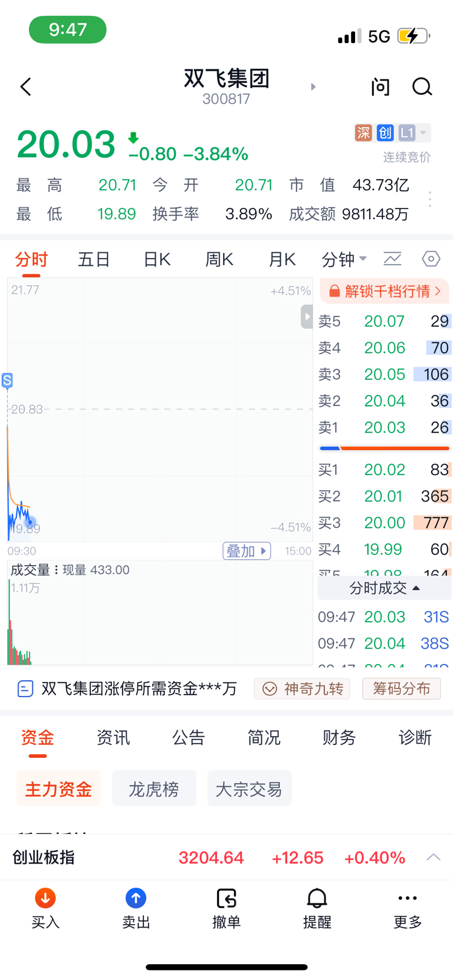Tap 卖3 price 20.05 row
This screenshot has width=453, height=980.
pyautogui.click(x=385, y=374)
